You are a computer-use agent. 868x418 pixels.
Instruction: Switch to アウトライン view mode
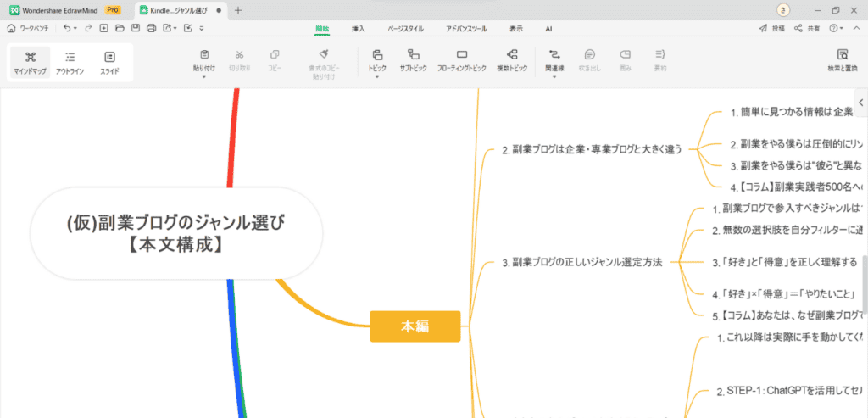[70, 63]
